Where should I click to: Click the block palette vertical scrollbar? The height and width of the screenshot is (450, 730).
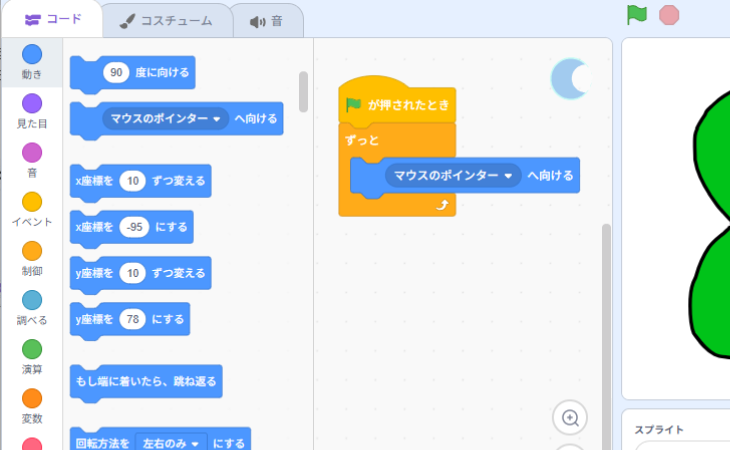[303, 92]
